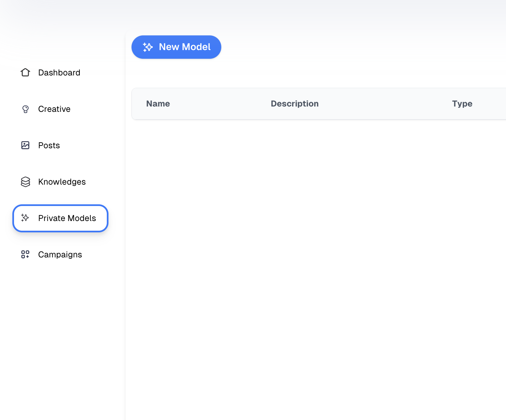Viewport: 506px width, 420px height.
Task: Click the Posts image icon
Action: [25, 145]
